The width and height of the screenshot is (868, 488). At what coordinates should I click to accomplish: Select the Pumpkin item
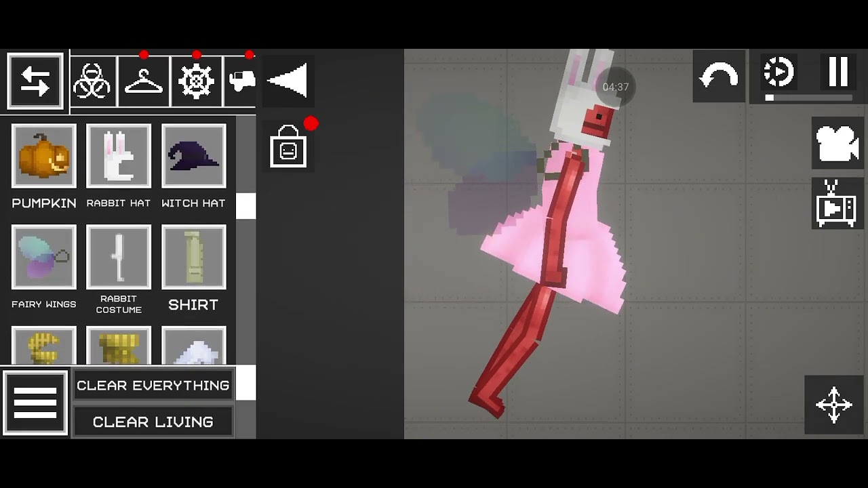click(44, 156)
